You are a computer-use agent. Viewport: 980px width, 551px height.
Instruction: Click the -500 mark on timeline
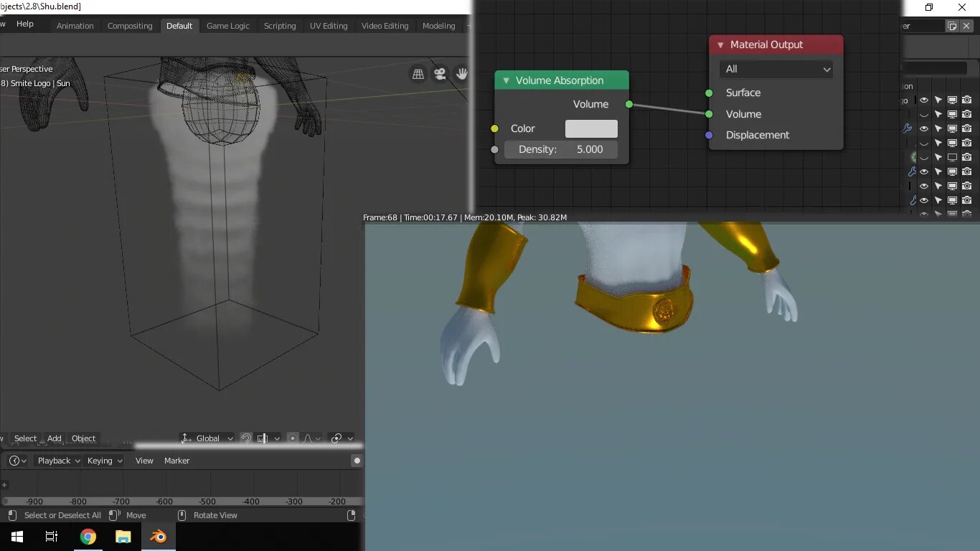pos(207,501)
